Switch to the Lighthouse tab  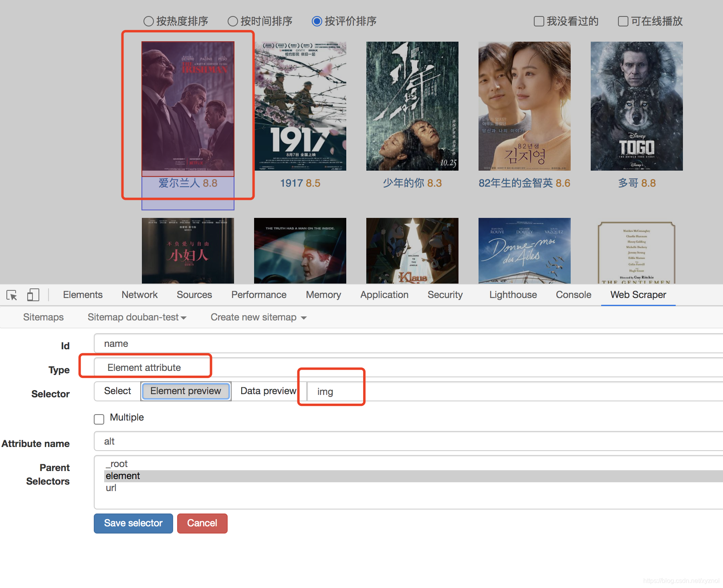[x=513, y=295]
